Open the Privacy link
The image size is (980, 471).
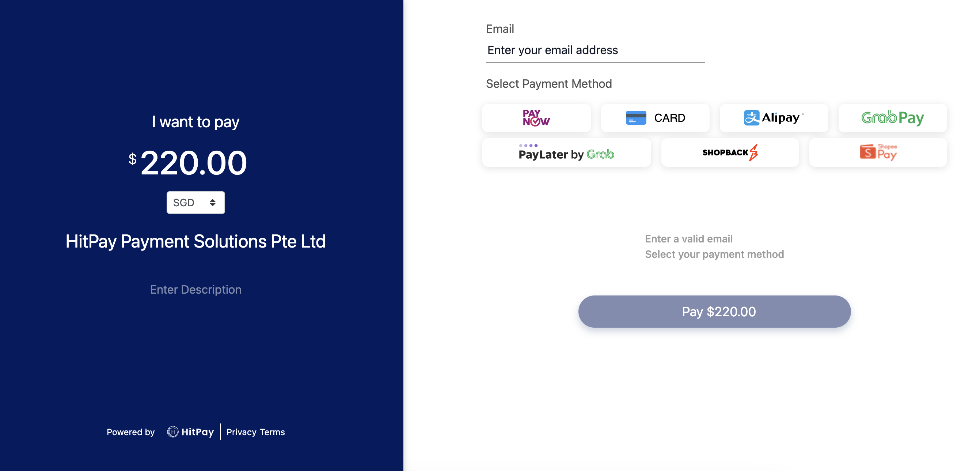pyautogui.click(x=241, y=432)
